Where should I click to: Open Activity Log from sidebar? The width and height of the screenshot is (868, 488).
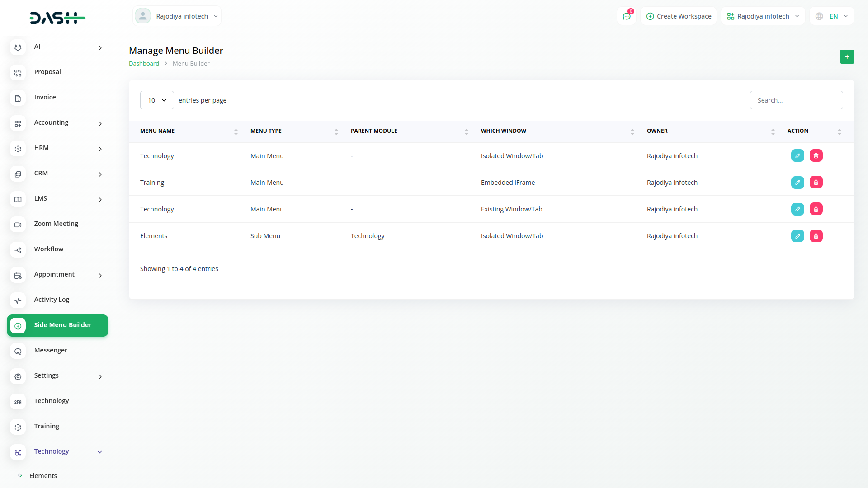pyautogui.click(x=52, y=300)
